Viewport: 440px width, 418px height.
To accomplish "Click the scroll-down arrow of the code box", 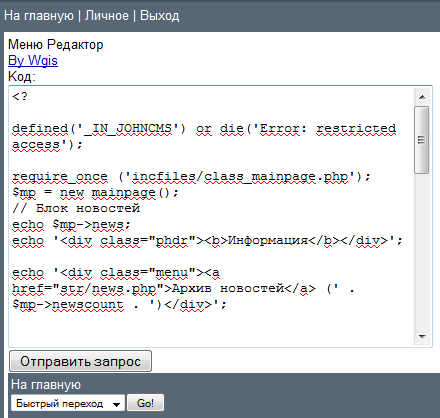I will coord(422,337).
